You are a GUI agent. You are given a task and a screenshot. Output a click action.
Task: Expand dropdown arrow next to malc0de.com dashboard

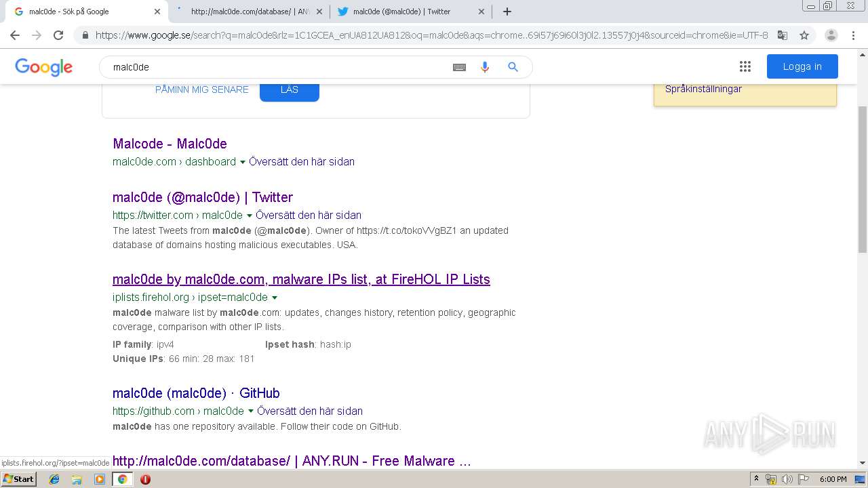pyautogui.click(x=243, y=162)
